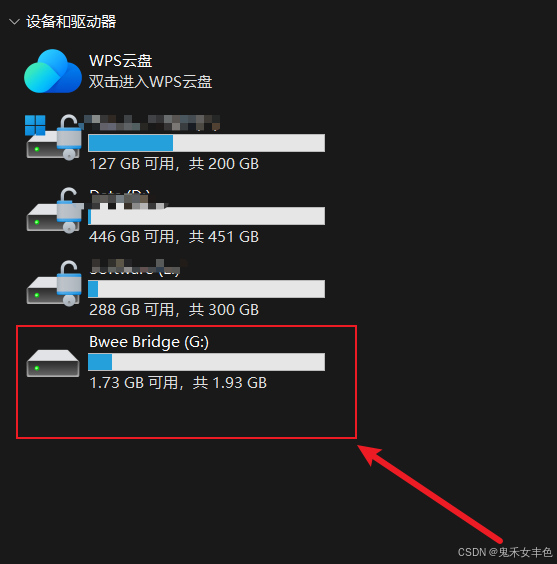The width and height of the screenshot is (557, 564).
Task: Collapse the 设备和驱动器 section chevron
Action: tap(14, 22)
